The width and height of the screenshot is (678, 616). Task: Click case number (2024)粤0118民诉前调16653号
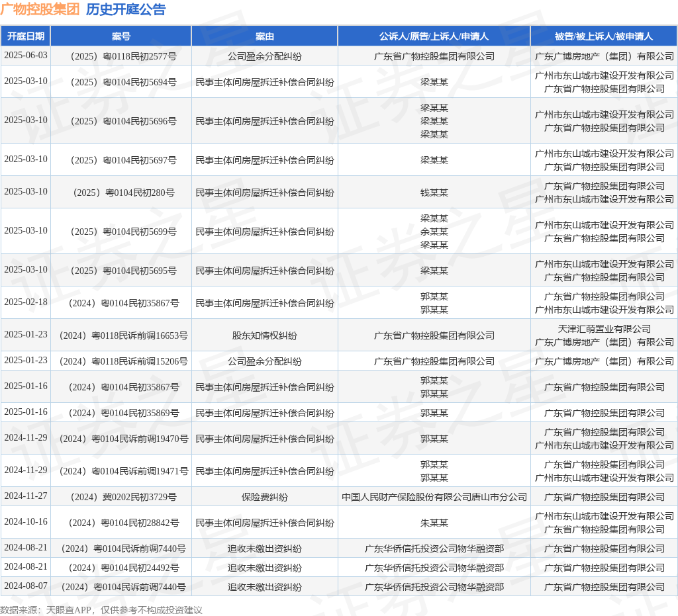click(x=124, y=335)
